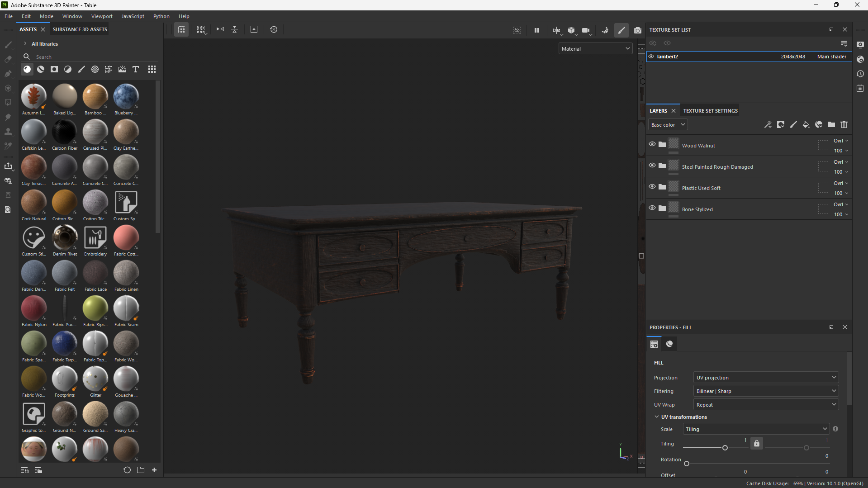
Task: Add a folder in Layers panel
Action: [831, 124]
